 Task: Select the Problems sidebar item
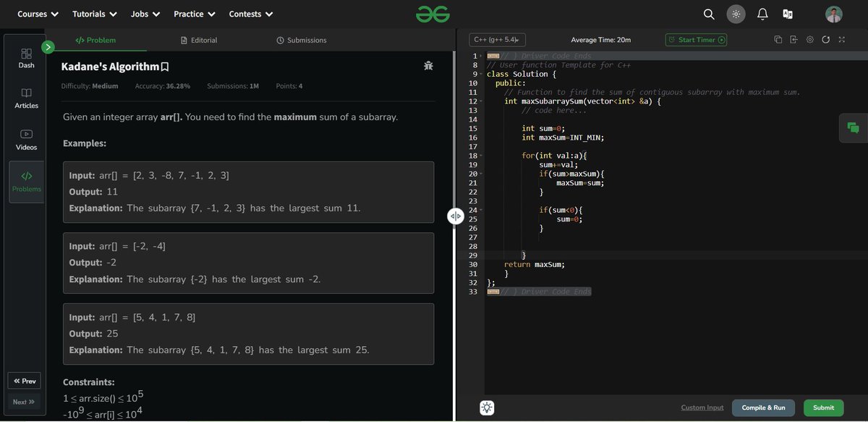26,182
